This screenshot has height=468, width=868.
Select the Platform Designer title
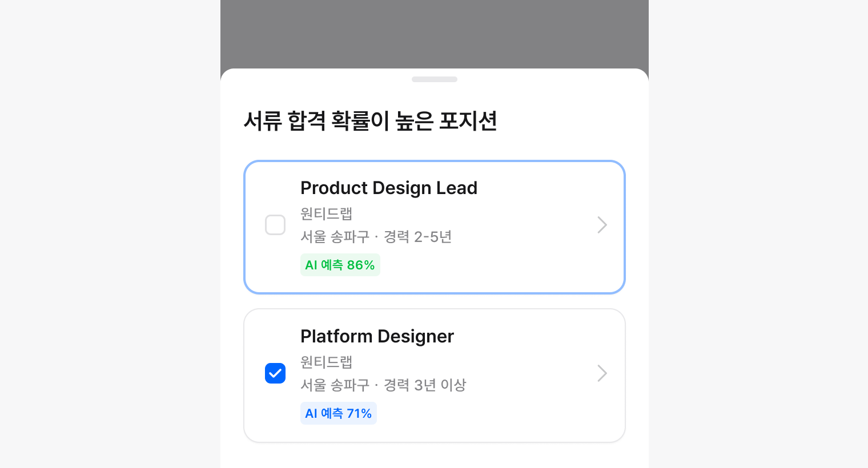(377, 336)
